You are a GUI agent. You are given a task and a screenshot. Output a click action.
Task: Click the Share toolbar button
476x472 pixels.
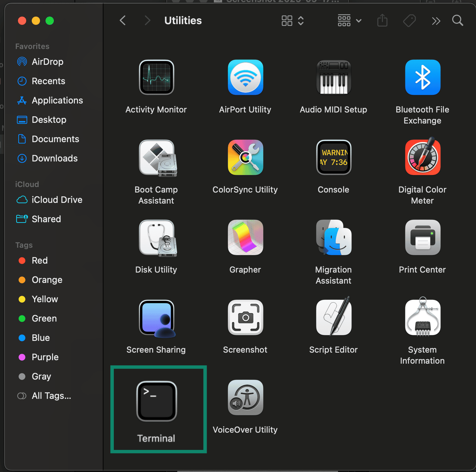[x=382, y=21]
